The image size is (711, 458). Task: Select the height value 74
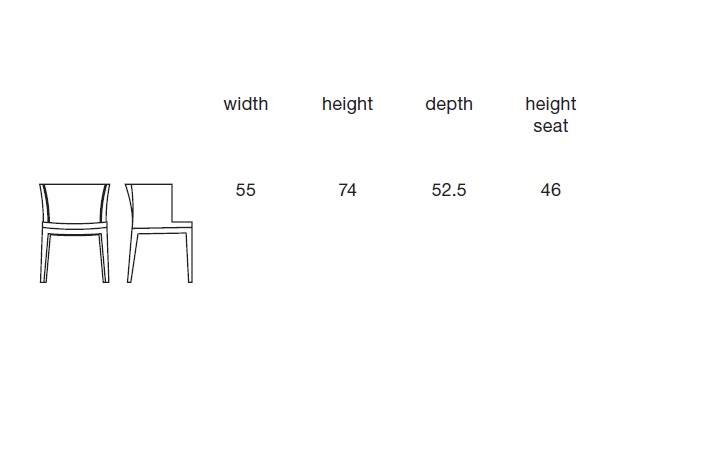[x=347, y=190]
